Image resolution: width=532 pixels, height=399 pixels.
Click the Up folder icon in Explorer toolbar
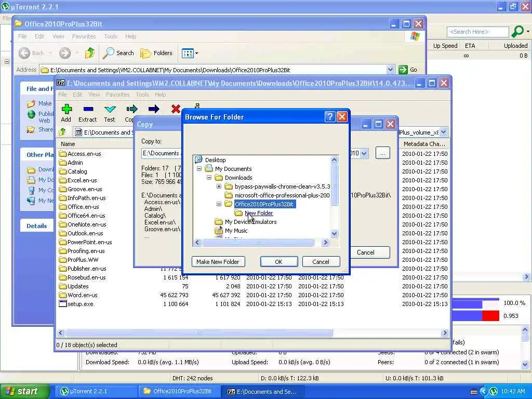[90, 53]
